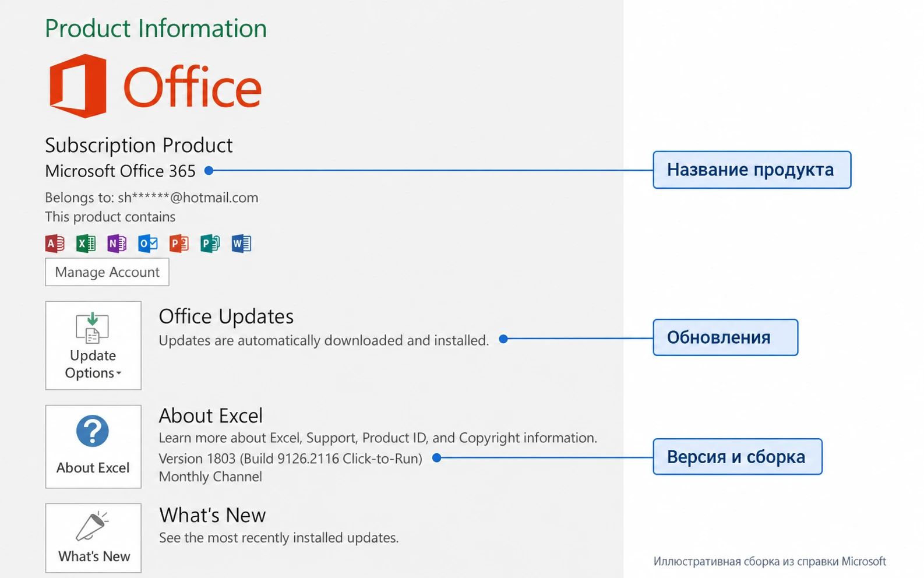Screen dimensions: 924x578
Task: Click the Learn more about Excel description
Action: (378, 438)
